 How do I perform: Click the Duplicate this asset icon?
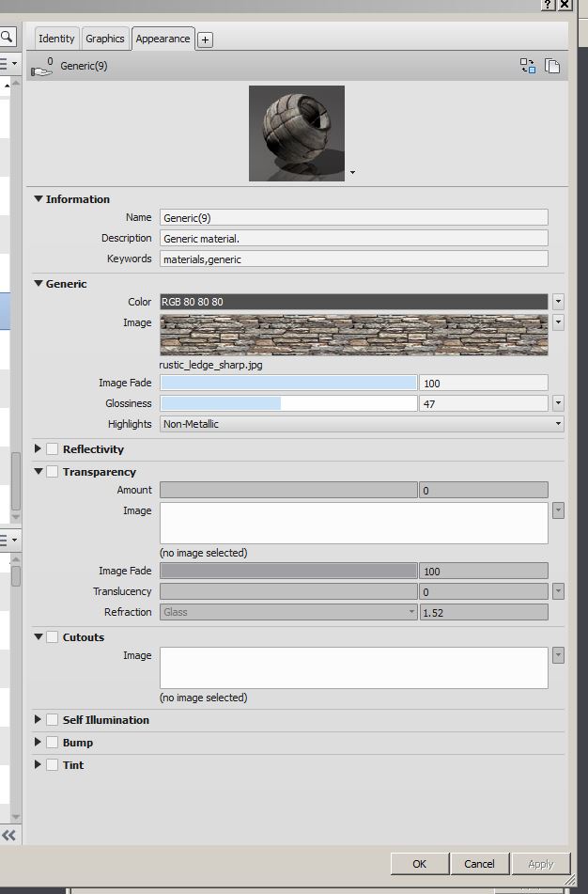pos(553,66)
